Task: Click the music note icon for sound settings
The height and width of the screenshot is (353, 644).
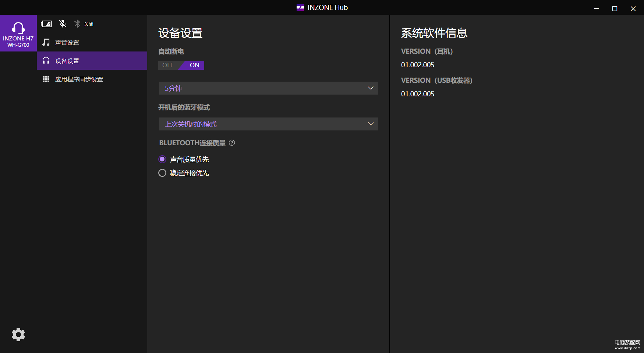Action: click(46, 42)
